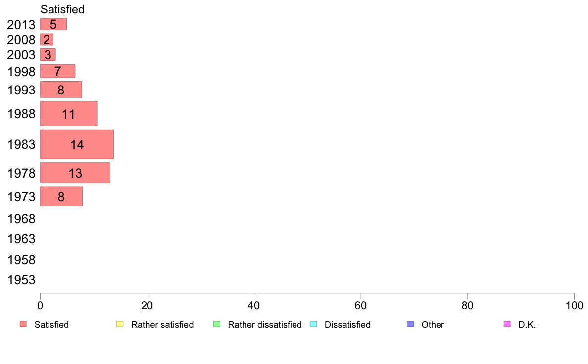Select the 1988 bar showing 11
Image resolution: width=588 pixels, height=364 pixels.
coord(69,114)
